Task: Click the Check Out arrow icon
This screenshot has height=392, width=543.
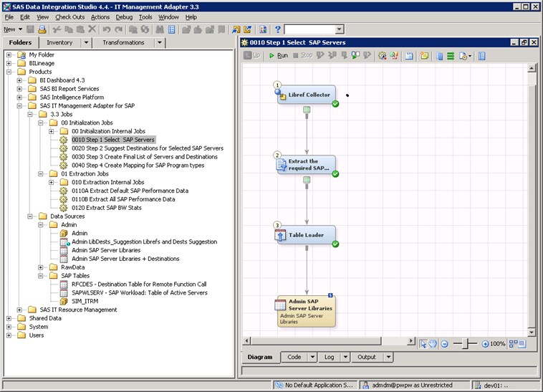Action: 236,29
